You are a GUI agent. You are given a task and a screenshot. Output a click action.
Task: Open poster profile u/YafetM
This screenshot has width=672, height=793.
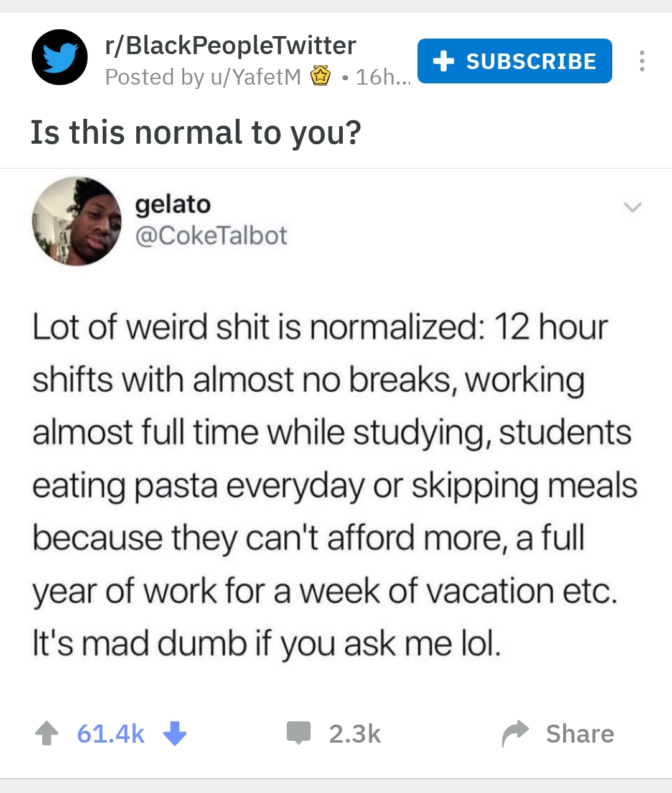[246, 77]
